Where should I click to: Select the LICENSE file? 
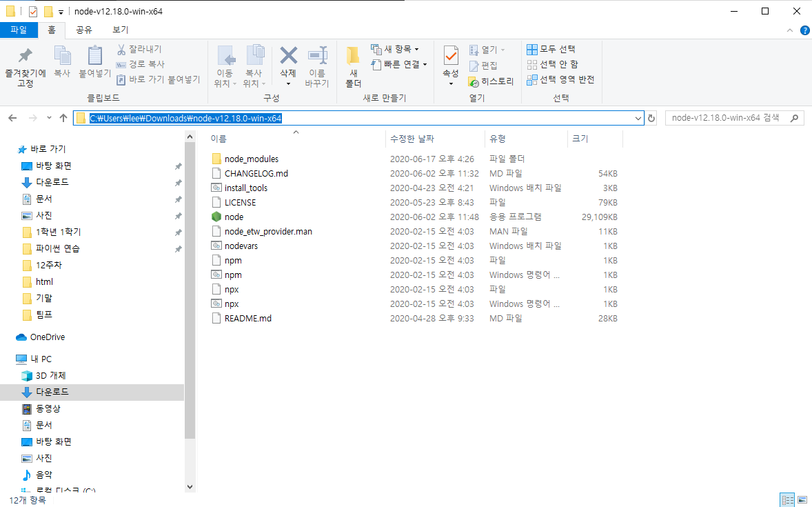(x=240, y=203)
